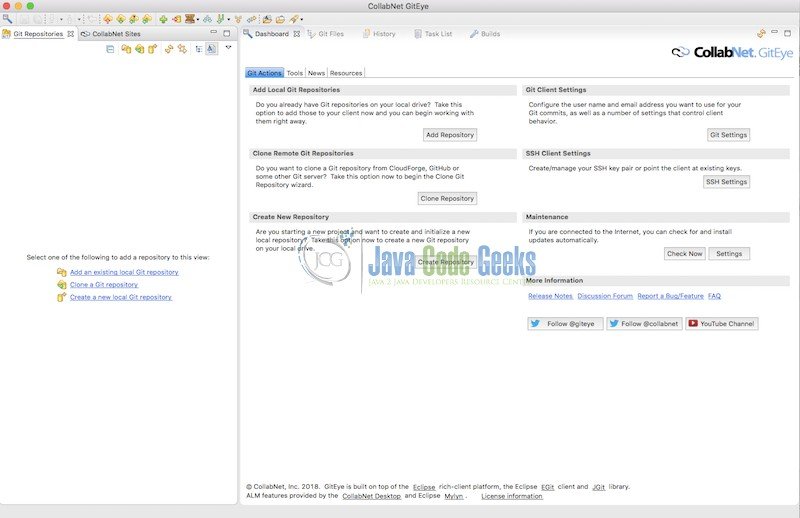
Task: Open Report a Bug/Feature link
Action: [x=670, y=296]
